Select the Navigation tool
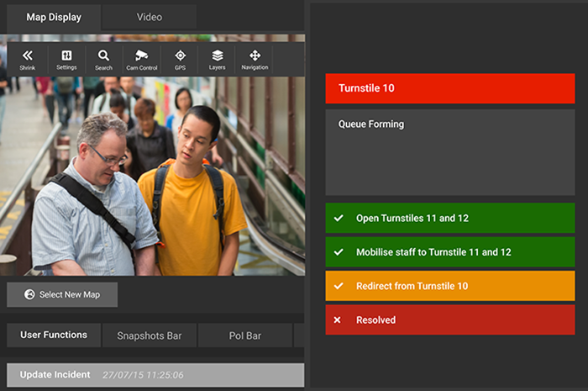 (255, 60)
